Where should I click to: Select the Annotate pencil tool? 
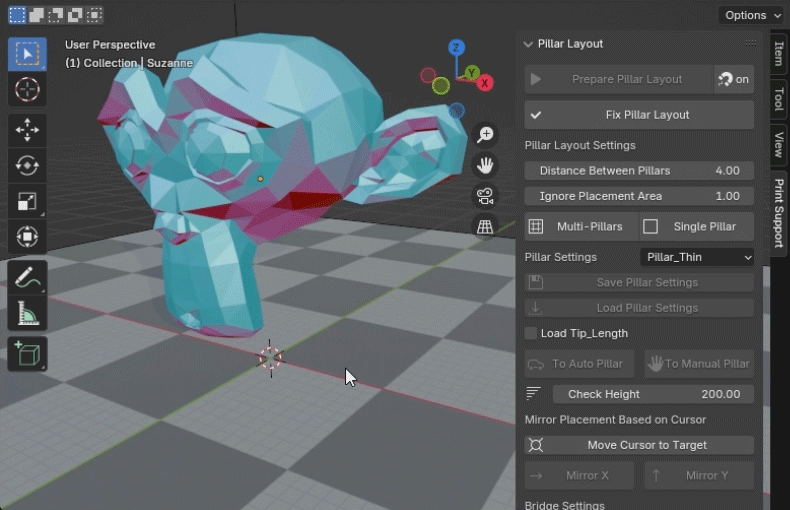tap(27, 277)
